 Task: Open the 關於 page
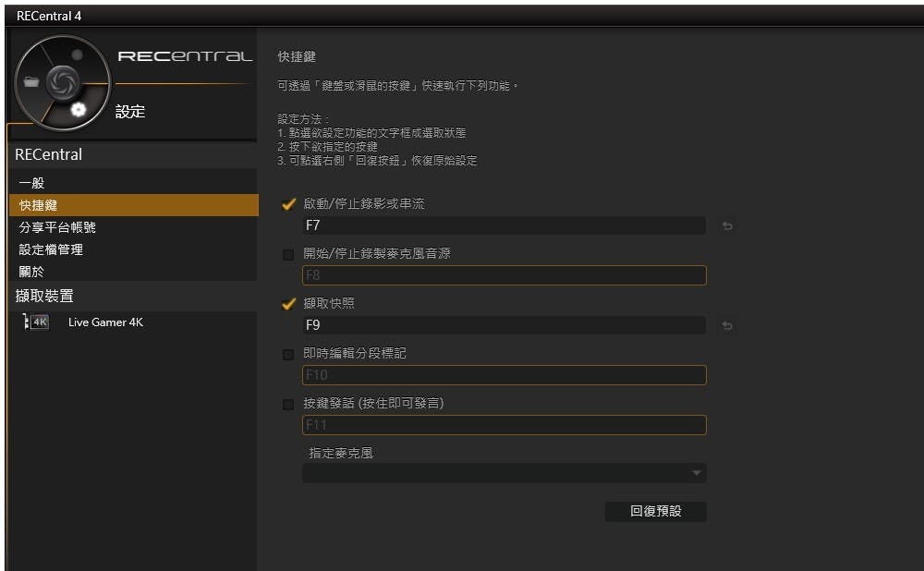tap(134, 272)
